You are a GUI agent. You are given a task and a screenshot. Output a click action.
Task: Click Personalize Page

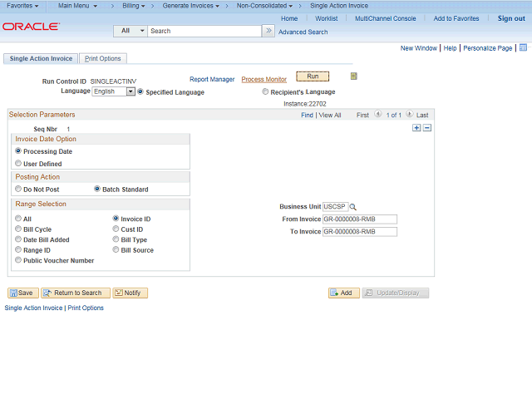click(x=488, y=48)
